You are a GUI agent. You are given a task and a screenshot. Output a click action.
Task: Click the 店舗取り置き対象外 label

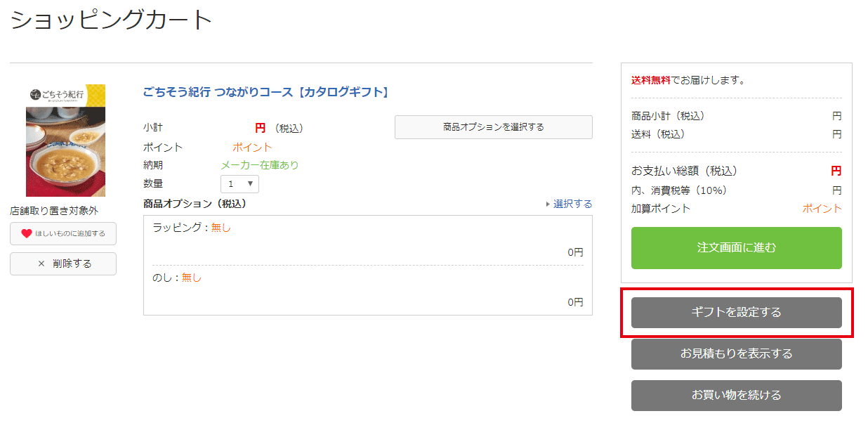tap(54, 210)
